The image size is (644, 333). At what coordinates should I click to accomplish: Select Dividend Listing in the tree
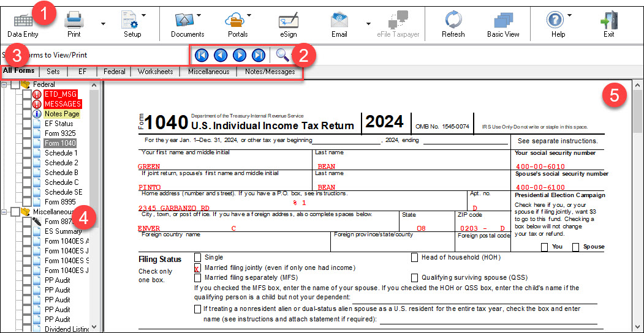67,329
